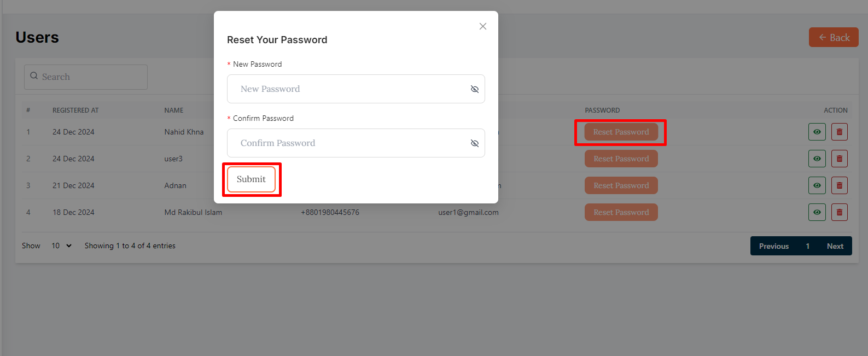The image size is (868, 356).
Task: Click the Search users field
Action: click(x=86, y=77)
